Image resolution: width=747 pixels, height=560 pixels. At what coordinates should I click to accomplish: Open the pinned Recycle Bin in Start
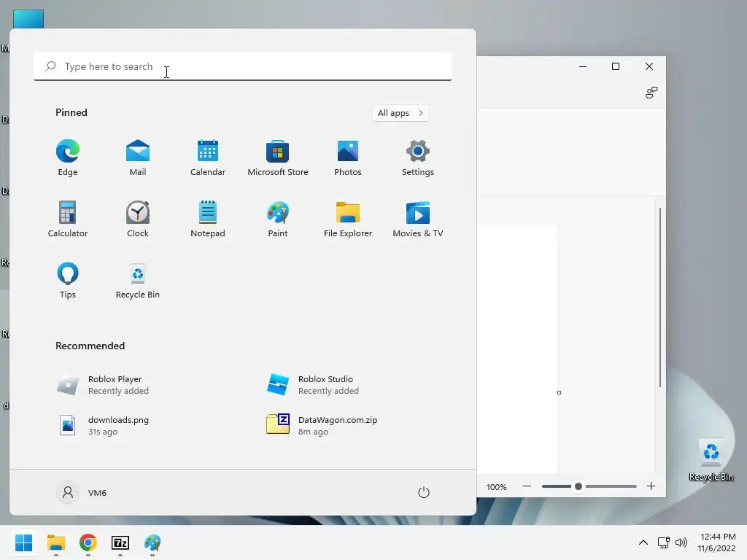(138, 281)
